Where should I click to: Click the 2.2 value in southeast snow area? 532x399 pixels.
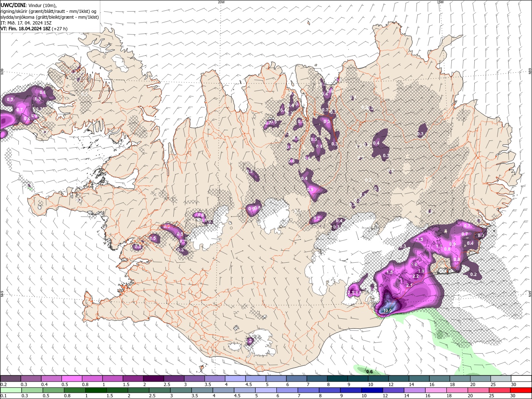415,276
